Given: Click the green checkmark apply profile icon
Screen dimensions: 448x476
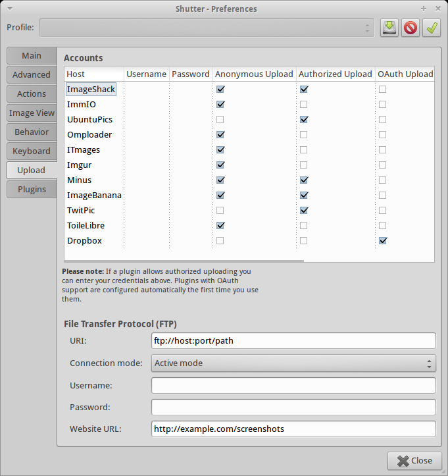Looking at the screenshot, I should pyautogui.click(x=432, y=28).
